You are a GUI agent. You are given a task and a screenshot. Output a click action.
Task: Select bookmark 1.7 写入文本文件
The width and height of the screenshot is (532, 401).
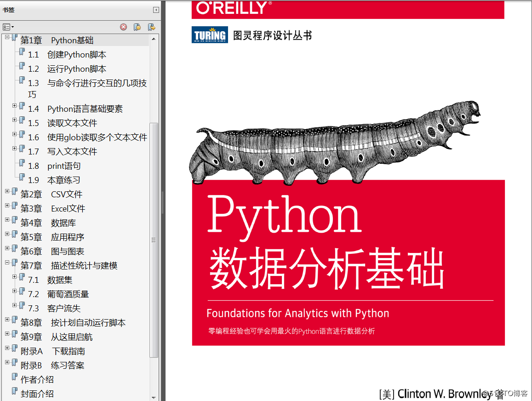pos(63,152)
